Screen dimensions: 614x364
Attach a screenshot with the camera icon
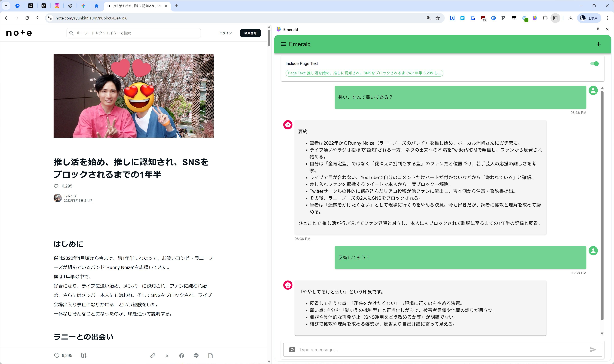(292, 349)
